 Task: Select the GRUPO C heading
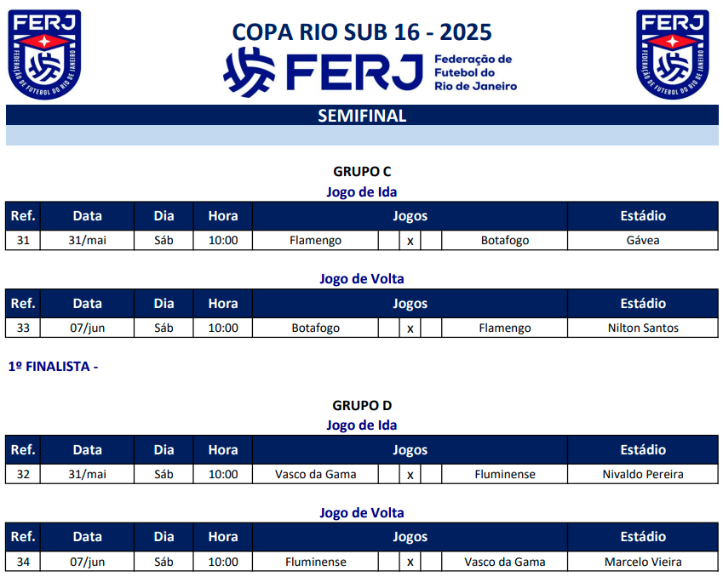point(362,171)
